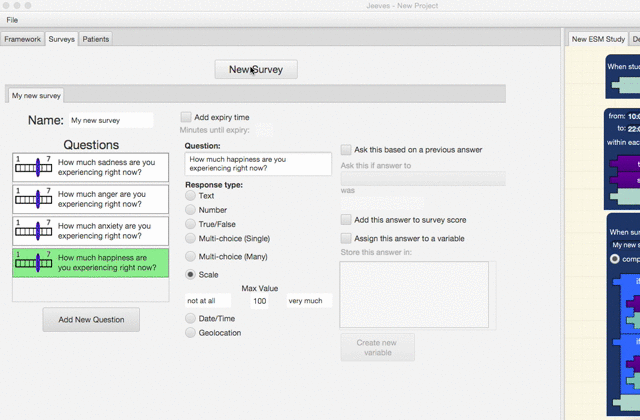The image size is (640, 420).
Task: Select the highlighted happiness question row
Action: click(91, 263)
